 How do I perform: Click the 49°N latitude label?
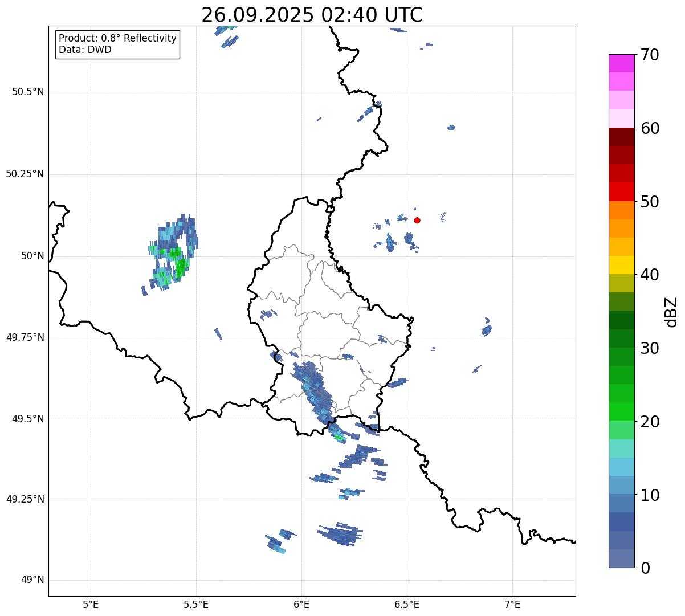(32, 580)
